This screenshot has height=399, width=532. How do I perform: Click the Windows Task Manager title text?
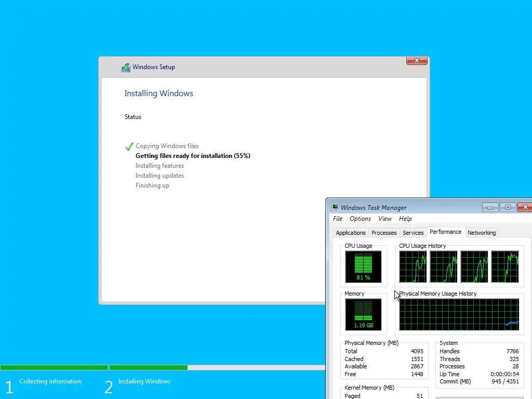[x=374, y=208]
